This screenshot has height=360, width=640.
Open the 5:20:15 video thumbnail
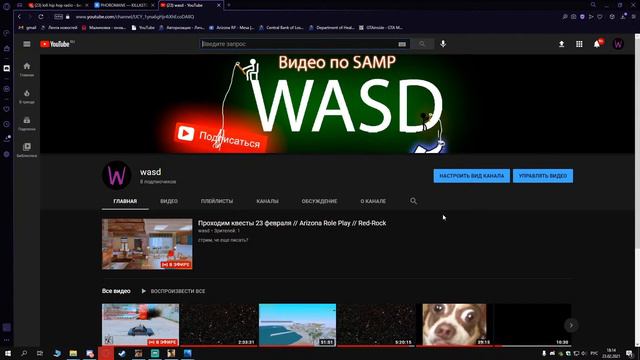[x=376, y=325]
